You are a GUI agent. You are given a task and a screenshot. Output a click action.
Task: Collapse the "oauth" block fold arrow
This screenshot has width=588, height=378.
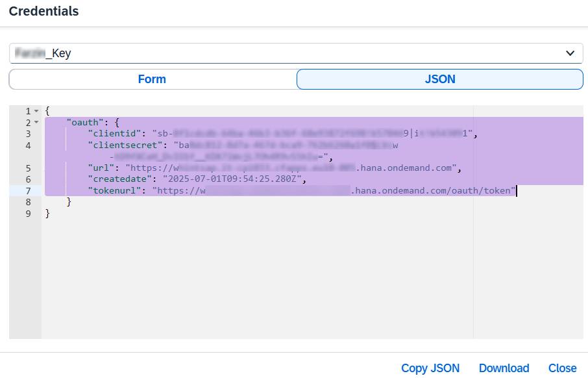coord(36,123)
